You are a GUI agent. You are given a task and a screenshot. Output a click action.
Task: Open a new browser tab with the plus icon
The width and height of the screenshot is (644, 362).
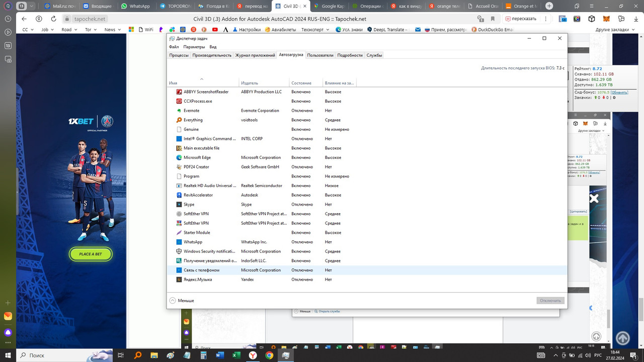[549, 6]
